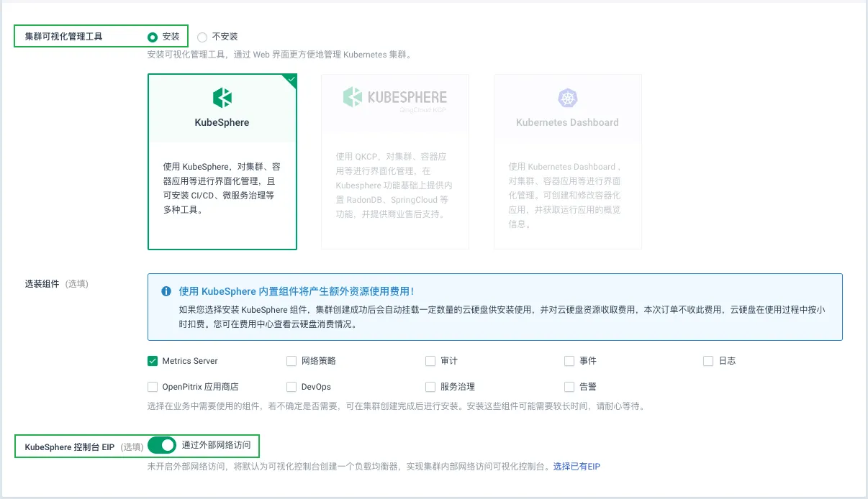Enable the 日志 component

point(708,361)
